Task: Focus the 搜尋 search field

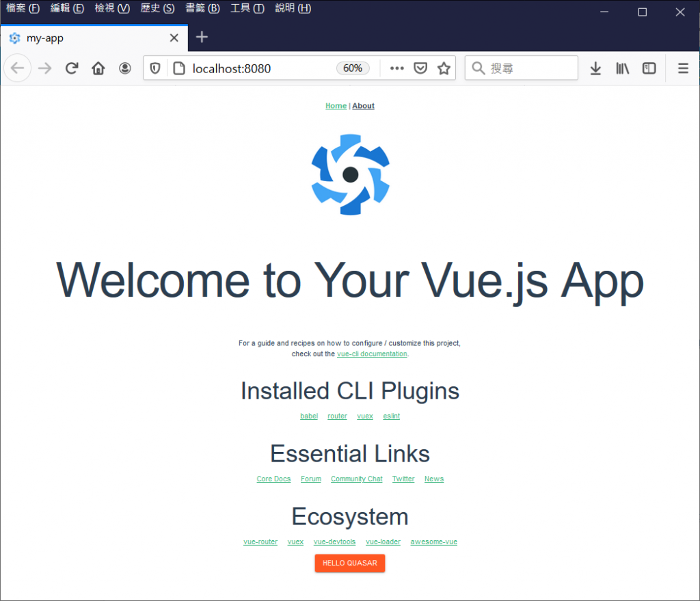Action: 522,68
